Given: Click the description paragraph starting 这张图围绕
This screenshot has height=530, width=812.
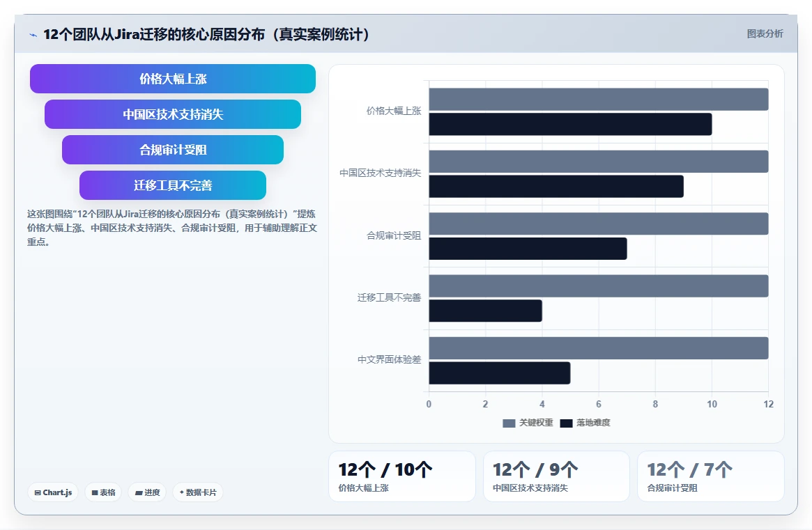Looking at the screenshot, I should tap(172, 228).
